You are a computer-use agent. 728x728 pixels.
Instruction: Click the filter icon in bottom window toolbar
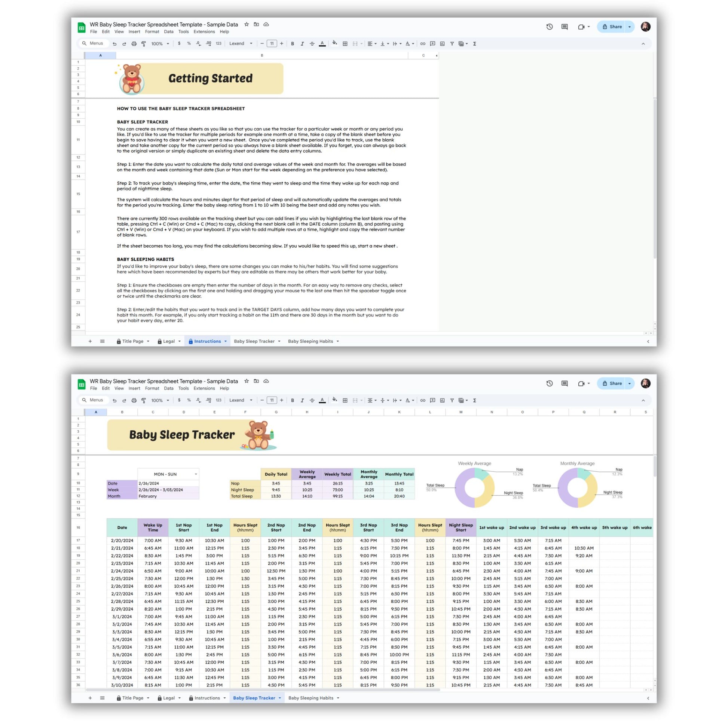coord(452,400)
